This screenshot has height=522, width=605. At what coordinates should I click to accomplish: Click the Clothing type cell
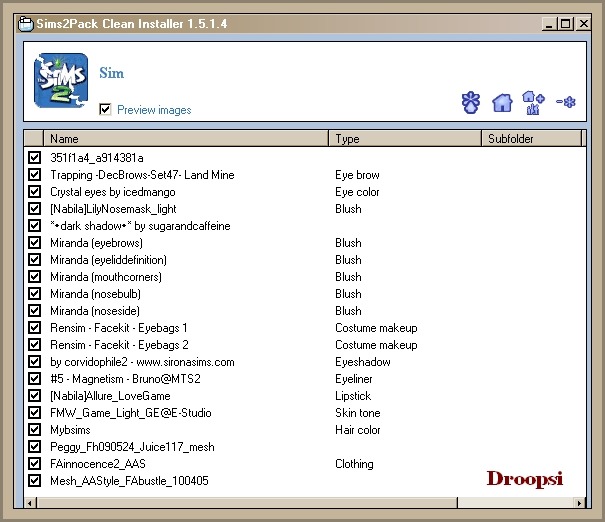tap(354, 464)
